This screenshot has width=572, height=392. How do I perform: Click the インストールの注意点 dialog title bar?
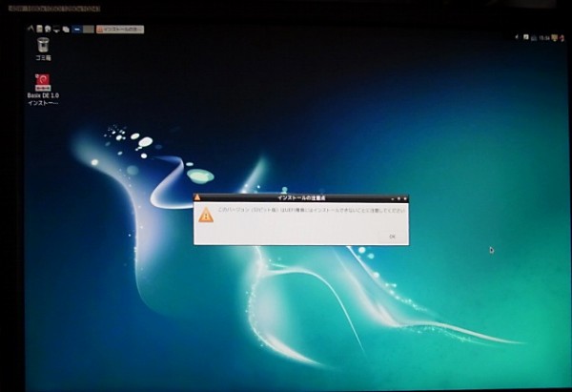[x=301, y=197]
